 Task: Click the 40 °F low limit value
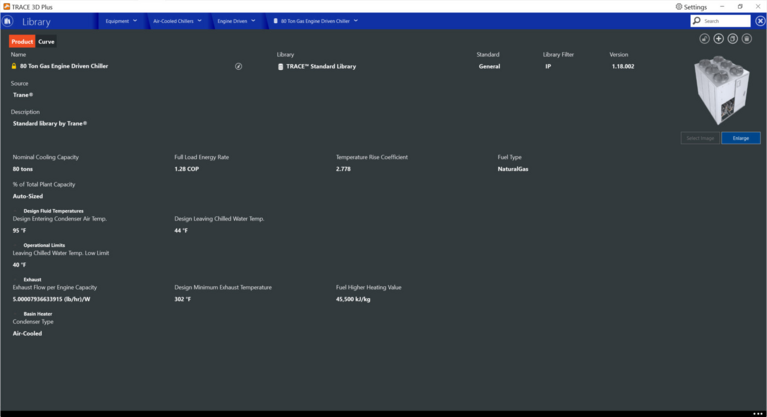pos(20,265)
